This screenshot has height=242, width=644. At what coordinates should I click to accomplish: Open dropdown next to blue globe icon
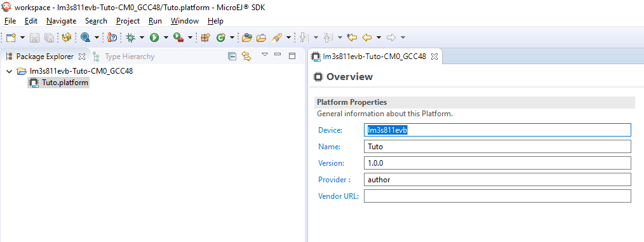pos(97,37)
